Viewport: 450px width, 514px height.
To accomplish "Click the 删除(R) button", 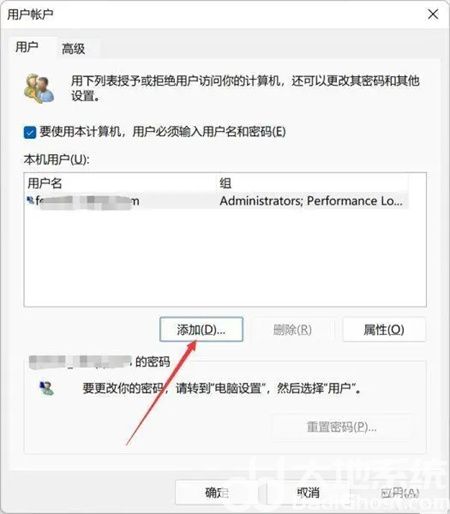I will (292, 329).
